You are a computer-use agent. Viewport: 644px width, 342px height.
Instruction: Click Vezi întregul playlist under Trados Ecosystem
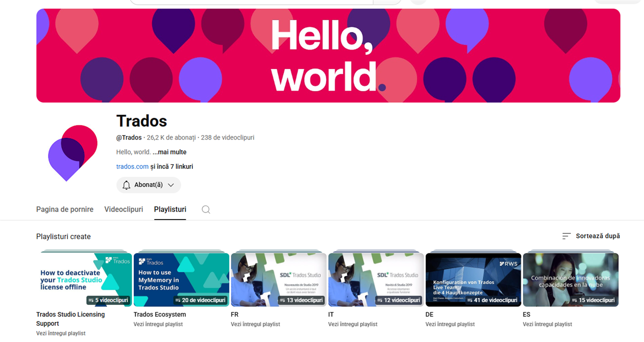[x=158, y=324]
